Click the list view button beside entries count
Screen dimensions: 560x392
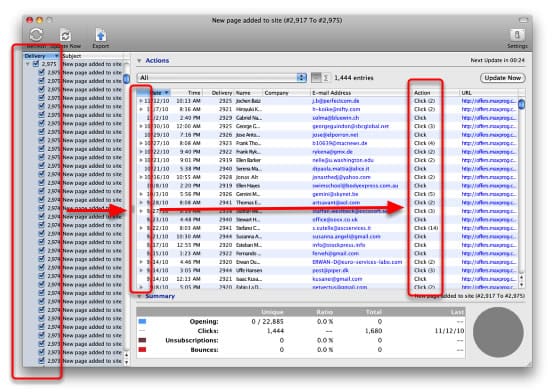click(316, 77)
